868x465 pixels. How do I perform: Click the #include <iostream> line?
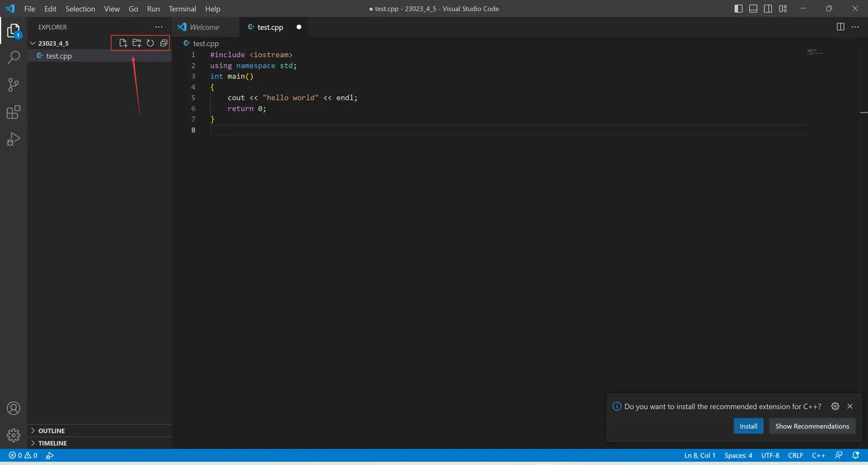(x=251, y=55)
